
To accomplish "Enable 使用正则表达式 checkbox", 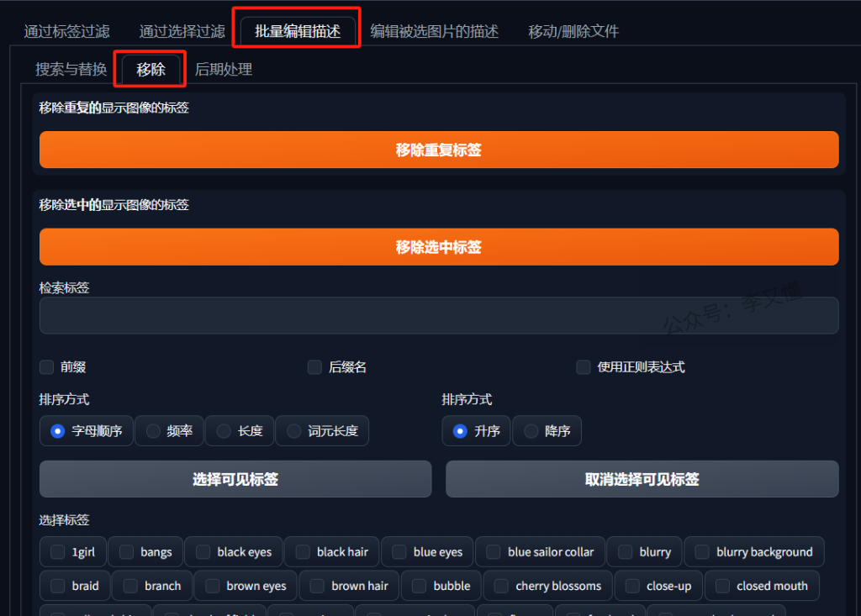I will 584,367.
